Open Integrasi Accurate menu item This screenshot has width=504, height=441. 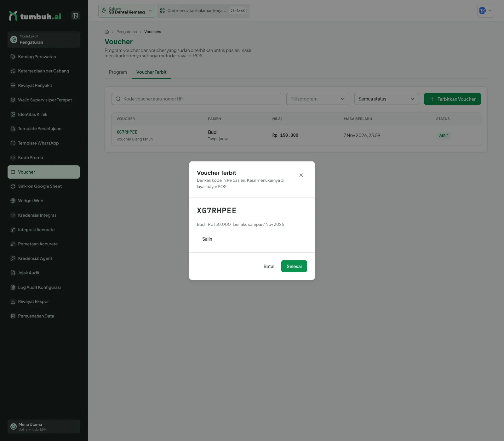(43, 230)
